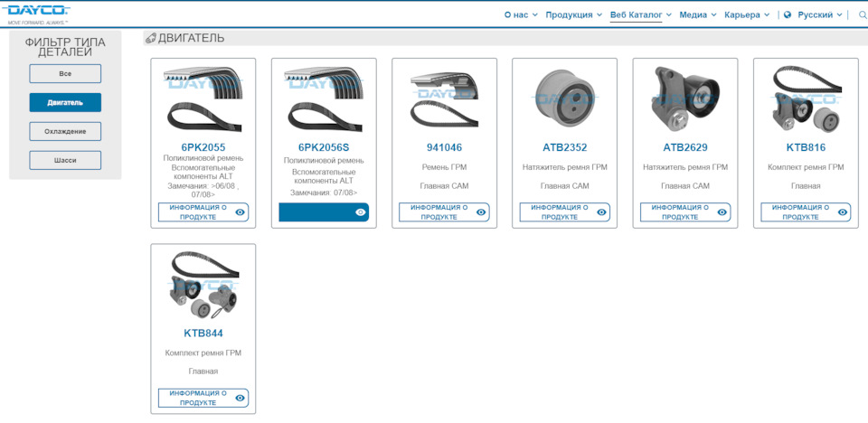This screenshot has height=423, width=868.
Task: Expand the Медиа menu
Action: [698, 15]
